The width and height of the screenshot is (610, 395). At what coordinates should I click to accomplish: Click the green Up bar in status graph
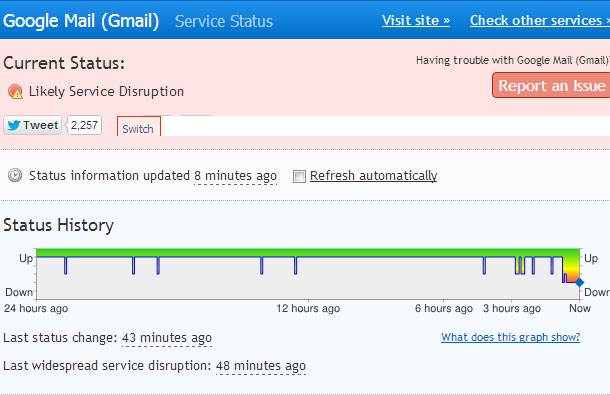click(307, 253)
